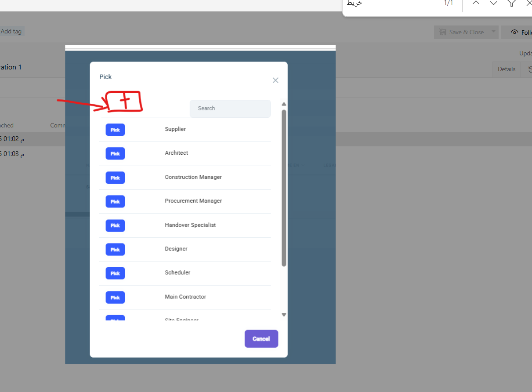Click the 01:02 attachment row
The image size is (532, 392).
pos(33,139)
